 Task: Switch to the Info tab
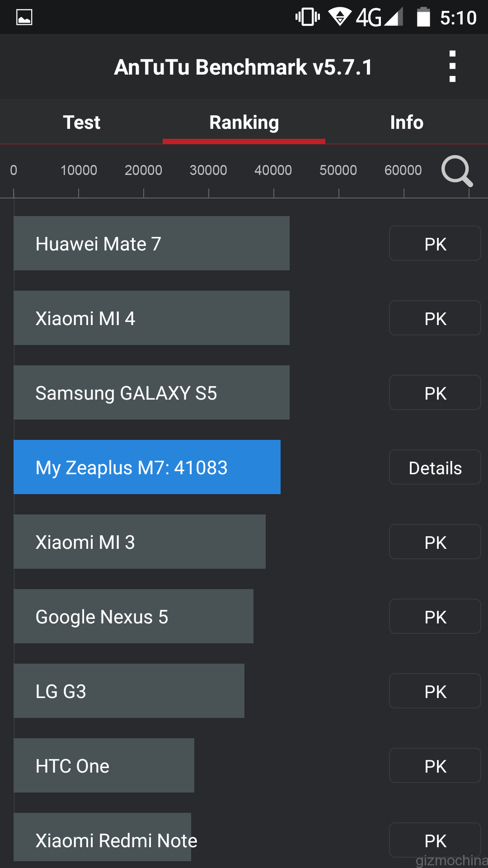click(407, 122)
